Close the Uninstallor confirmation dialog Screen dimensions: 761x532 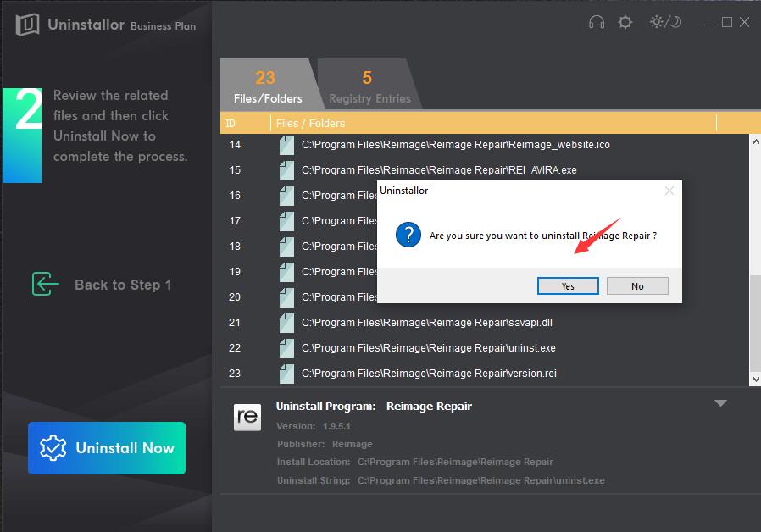(x=669, y=191)
